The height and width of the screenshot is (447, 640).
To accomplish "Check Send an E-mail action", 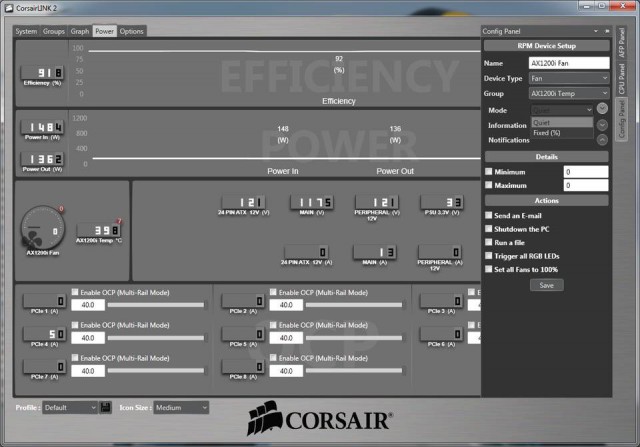I will (x=489, y=215).
